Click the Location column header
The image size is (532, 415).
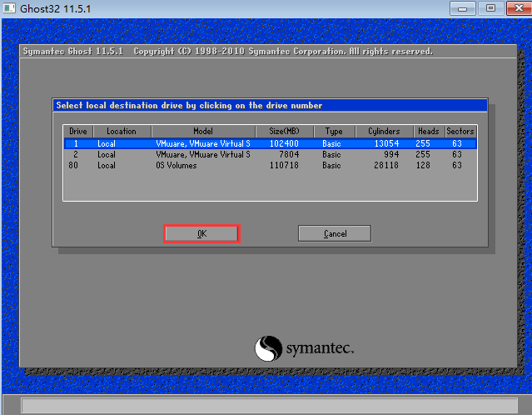tap(122, 132)
